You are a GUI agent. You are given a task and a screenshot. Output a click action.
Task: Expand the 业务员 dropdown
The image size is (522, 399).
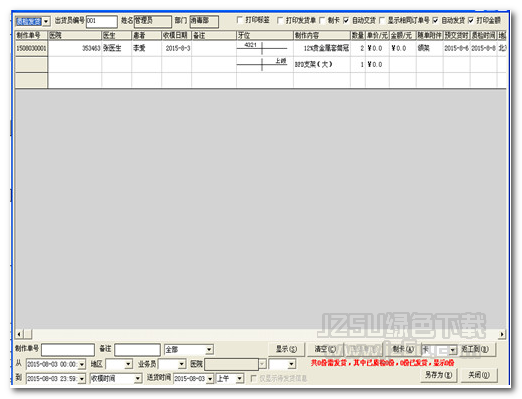(182, 364)
